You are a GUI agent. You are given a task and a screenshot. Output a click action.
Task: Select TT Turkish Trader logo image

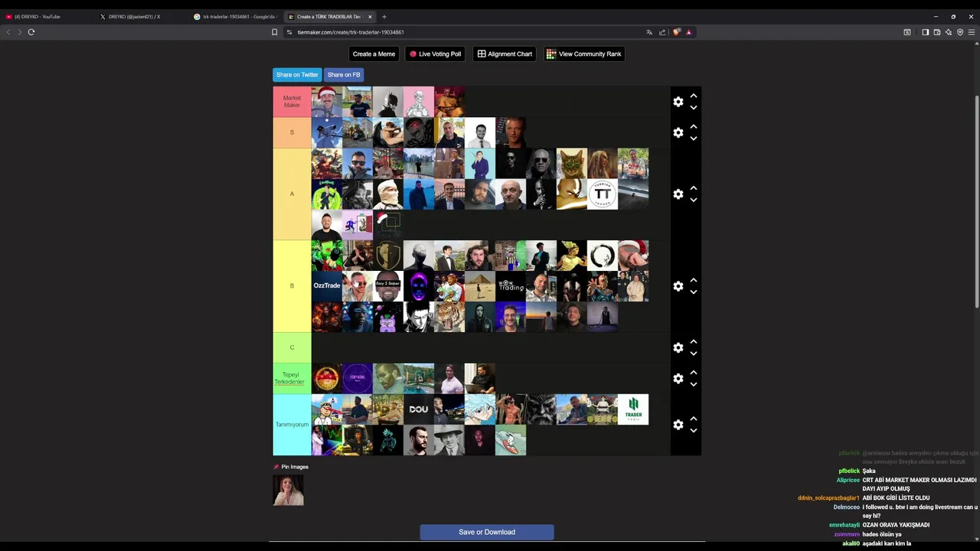[603, 194]
